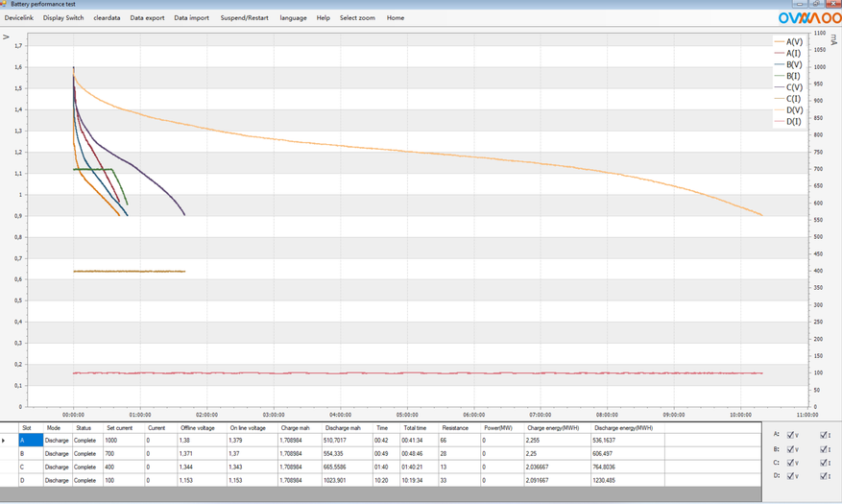This screenshot has width=842, height=504.
Task: Click the B(I) legend entry
Action: pos(788,76)
